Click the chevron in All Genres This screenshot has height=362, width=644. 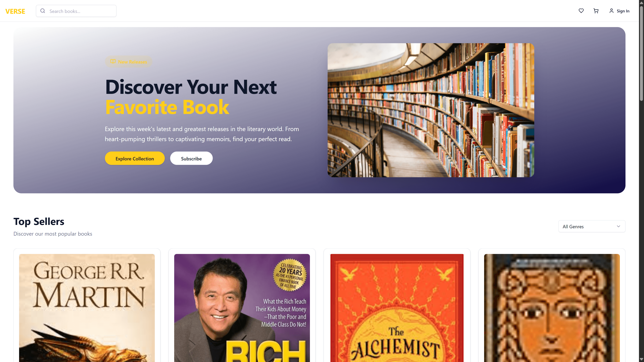(x=618, y=226)
